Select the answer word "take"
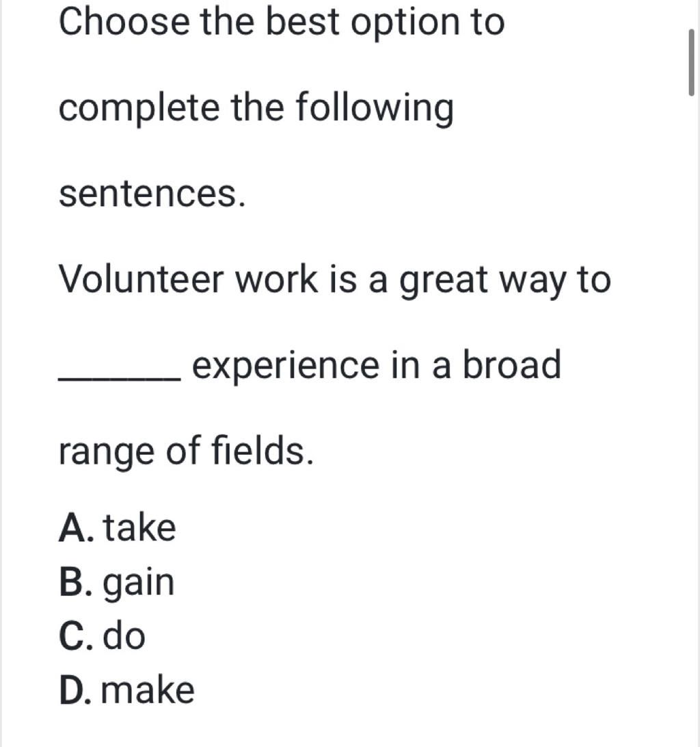The width and height of the screenshot is (700, 747). (139, 527)
